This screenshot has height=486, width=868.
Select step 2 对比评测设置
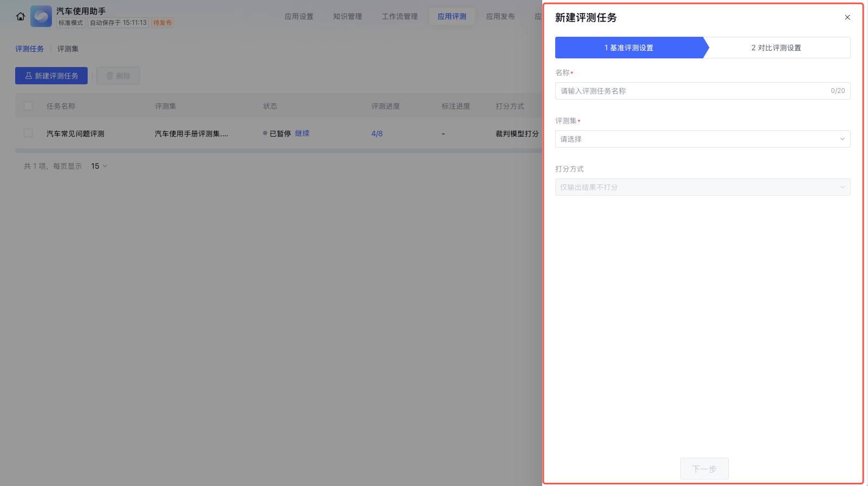tap(776, 48)
